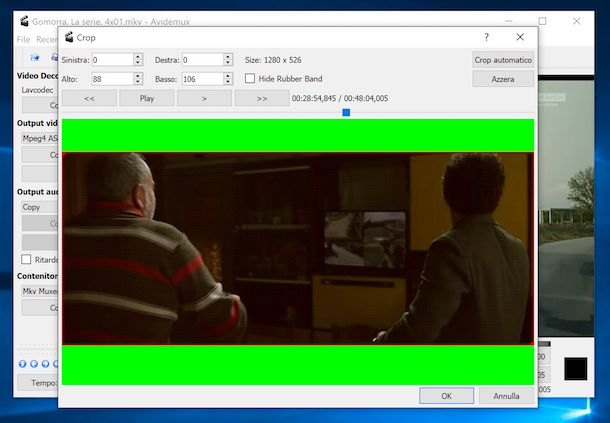610x423 pixels.
Task: Confirm the crop with OK
Action: pos(447,396)
